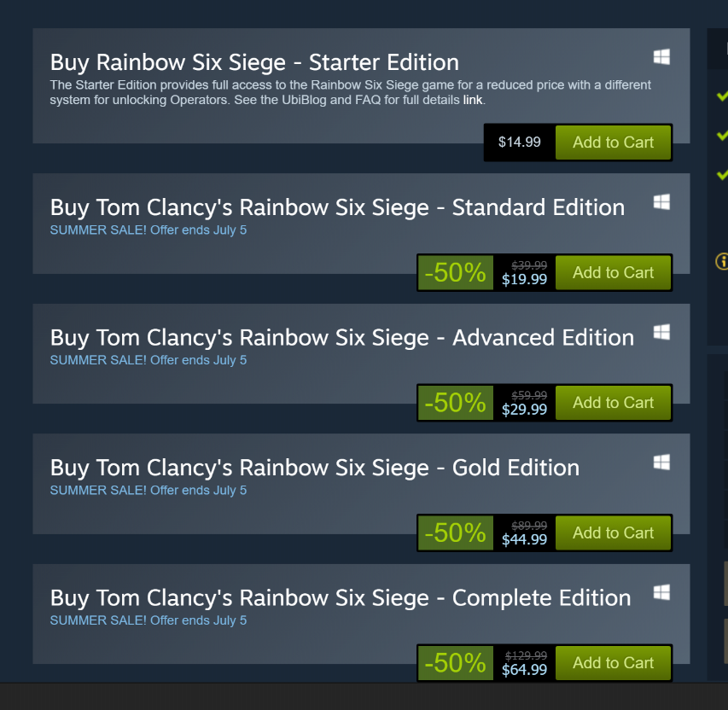Viewport: 728px width, 710px height.
Task: Click the -50% badge on Gold Edition
Action: pyautogui.click(x=455, y=533)
